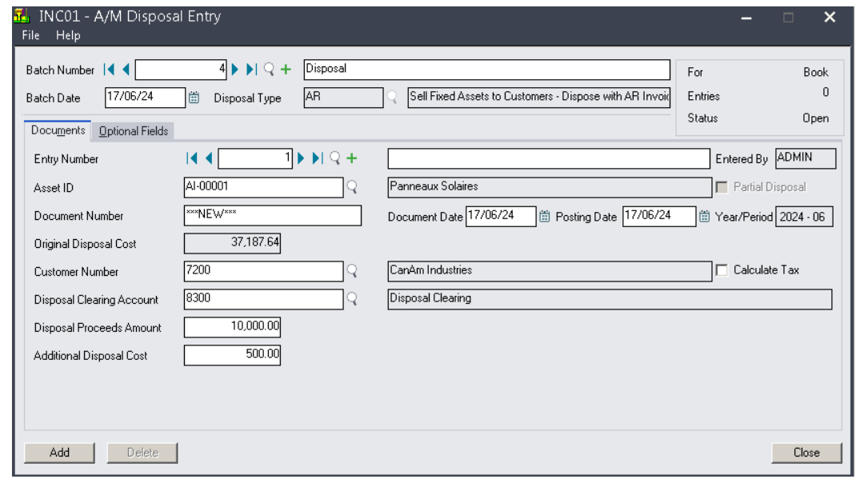The image size is (868, 491).
Task: Open the Help menu
Action: pyautogui.click(x=68, y=35)
